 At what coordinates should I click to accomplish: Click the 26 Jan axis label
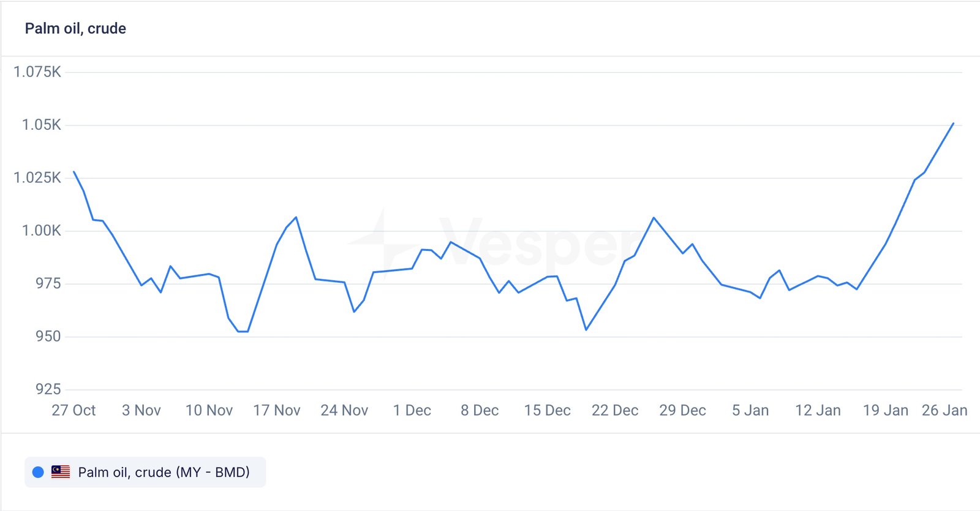coord(944,410)
